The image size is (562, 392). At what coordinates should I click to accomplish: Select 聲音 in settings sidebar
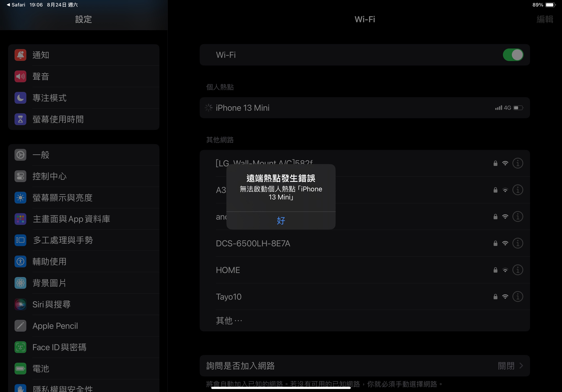point(84,77)
